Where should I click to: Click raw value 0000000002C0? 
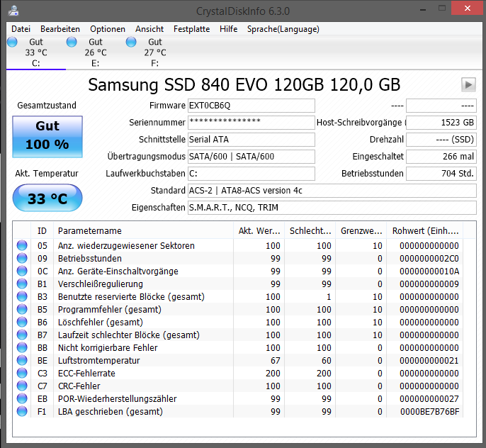coord(429,258)
